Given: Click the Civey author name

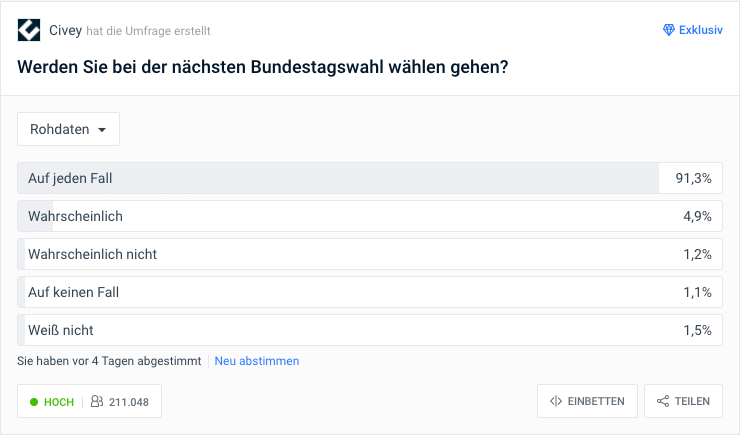Looking at the screenshot, I should [66, 30].
